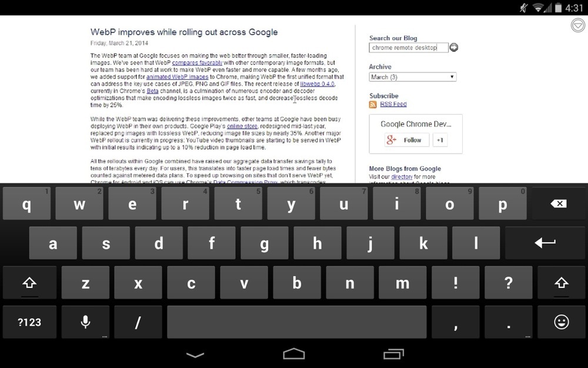Tap the microphone voice input key
This screenshot has width=588, height=368.
(x=85, y=321)
